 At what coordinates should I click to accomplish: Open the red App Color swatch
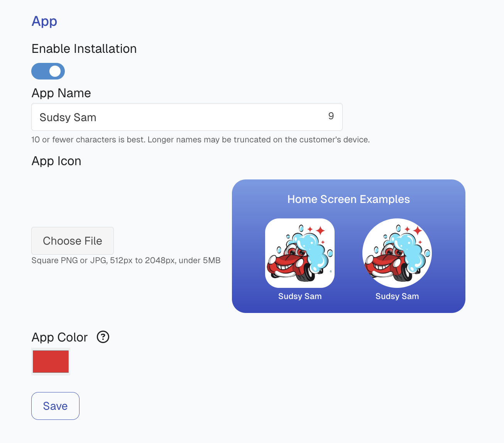point(51,362)
